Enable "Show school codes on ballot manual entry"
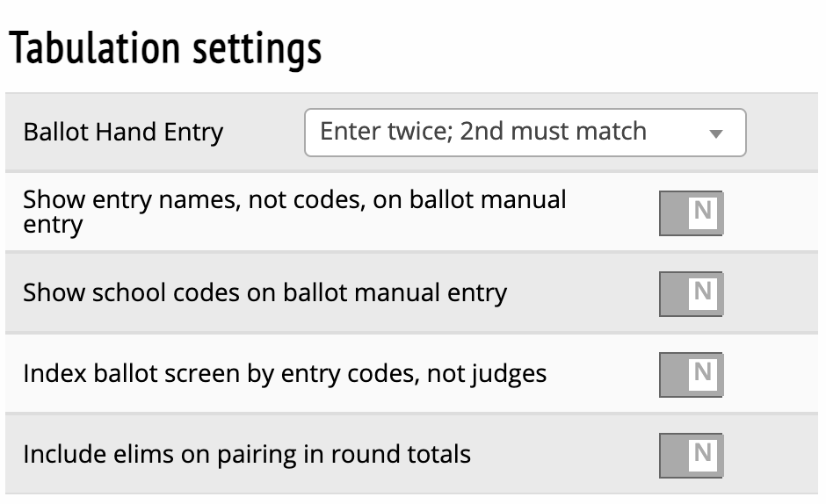Screen dimensions: 826x504 (691, 293)
